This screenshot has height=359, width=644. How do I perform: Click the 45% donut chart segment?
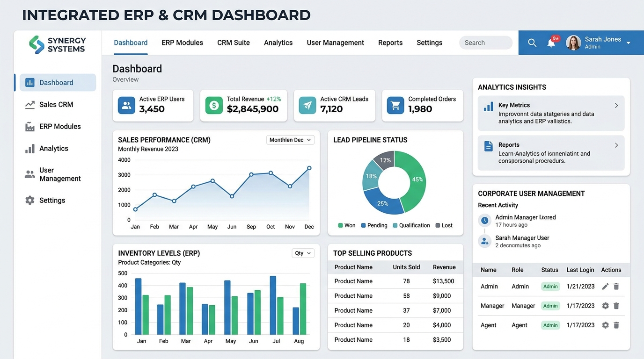417,179
